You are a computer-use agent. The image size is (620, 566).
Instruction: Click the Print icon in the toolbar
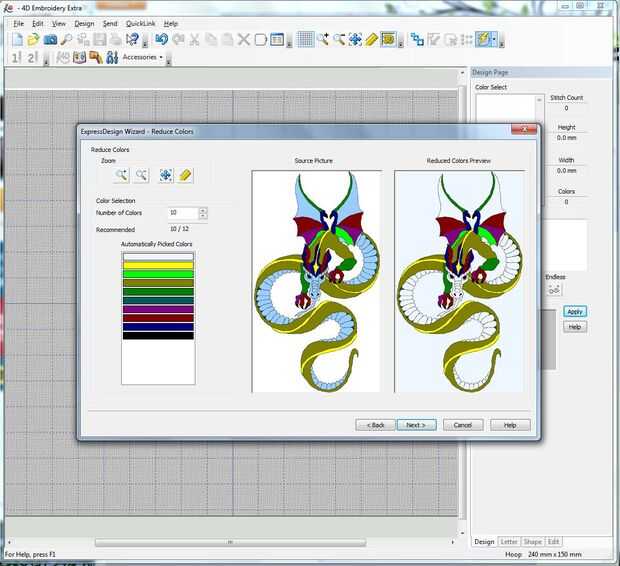tap(116, 39)
